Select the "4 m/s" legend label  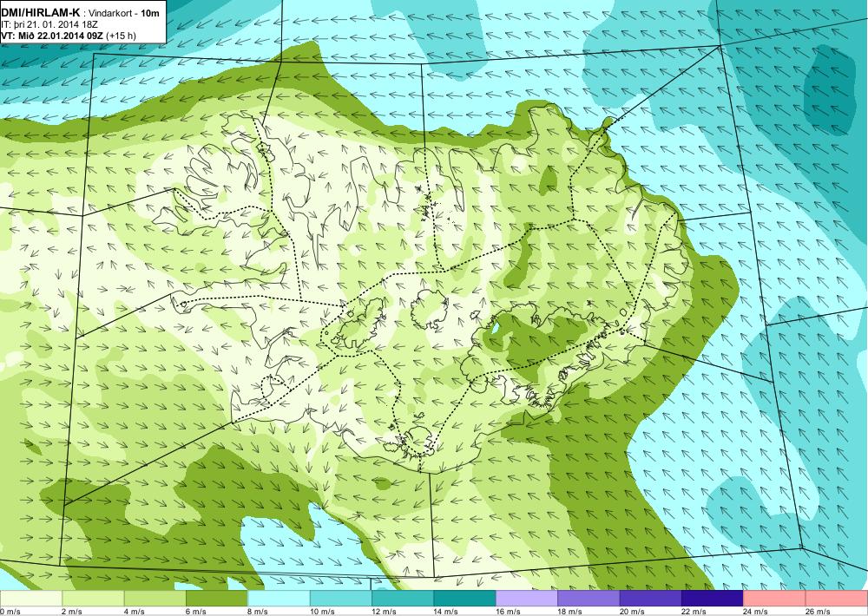click(x=134, y=612)
